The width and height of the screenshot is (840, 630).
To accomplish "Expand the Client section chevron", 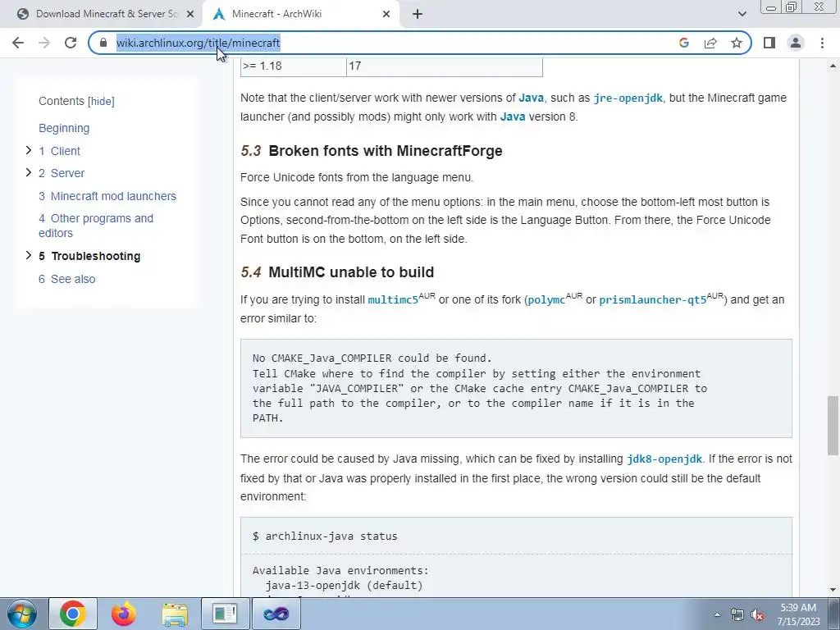I will pos(29,151).
